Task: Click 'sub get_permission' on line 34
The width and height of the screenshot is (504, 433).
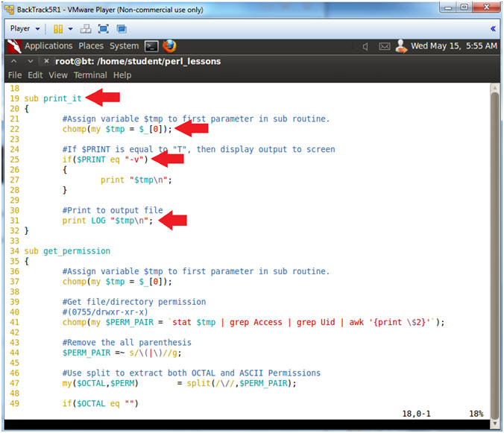Action: [x=67, y=251]
